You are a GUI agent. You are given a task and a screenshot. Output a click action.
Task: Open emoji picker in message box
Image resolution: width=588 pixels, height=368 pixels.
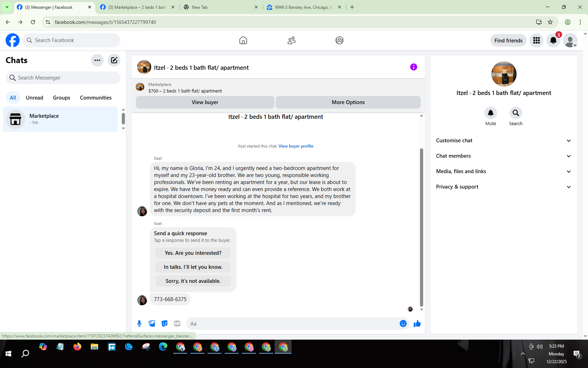tap(403, 323)
